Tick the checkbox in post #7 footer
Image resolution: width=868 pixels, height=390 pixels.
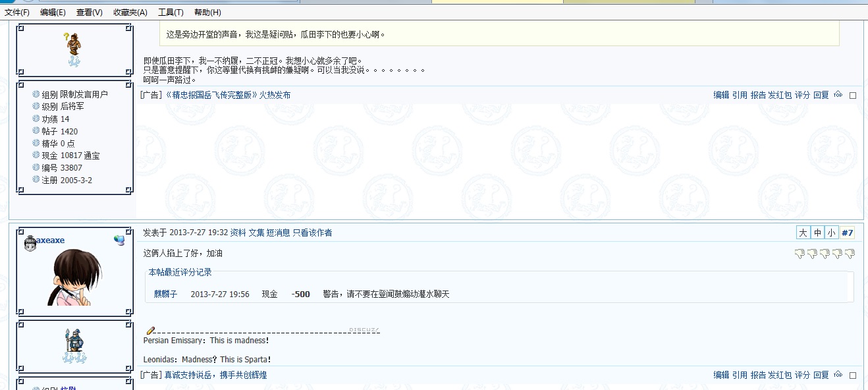(853, 376)
